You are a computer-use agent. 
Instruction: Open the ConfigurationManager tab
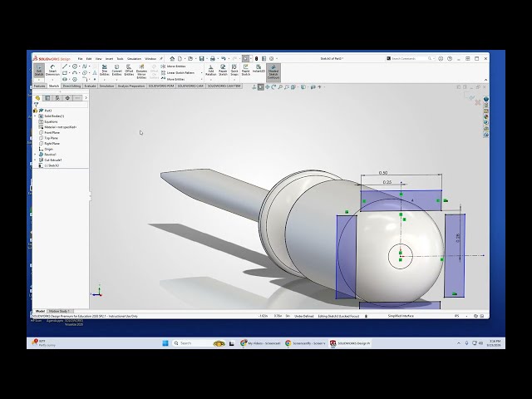click(x=57, y=98)
